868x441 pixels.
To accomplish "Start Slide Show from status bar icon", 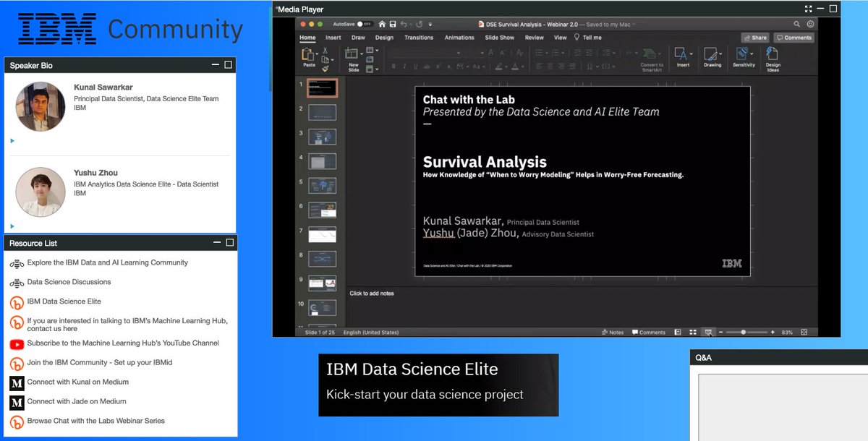I will (708, 332).
